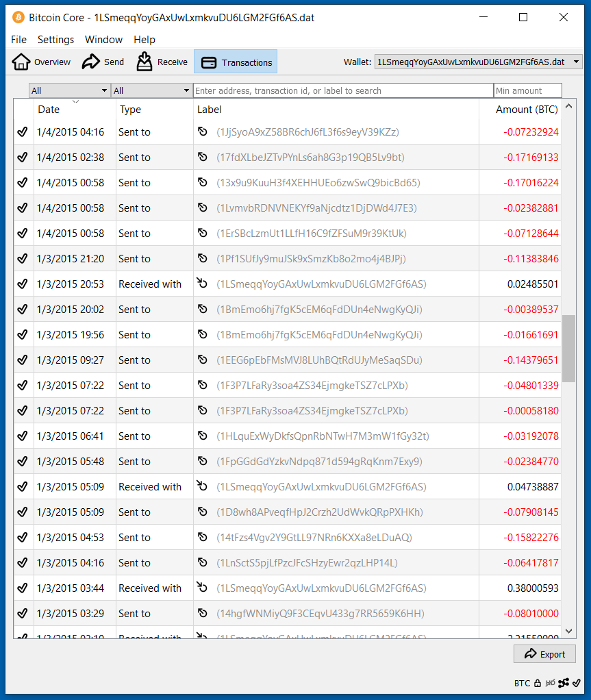Select the amount -0.08010000
The width and height of the screenshot is (591, 700).
pyautogui.click(x=531, y=614)
